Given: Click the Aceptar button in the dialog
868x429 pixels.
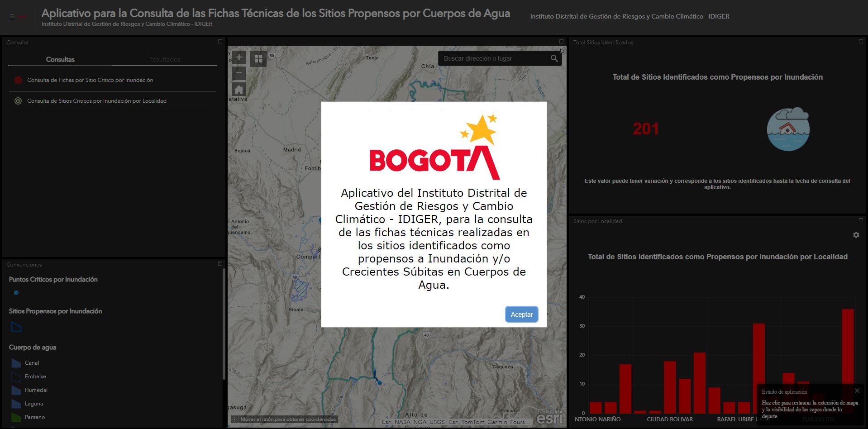Looking at the screenshot, I should click(521, 314).
